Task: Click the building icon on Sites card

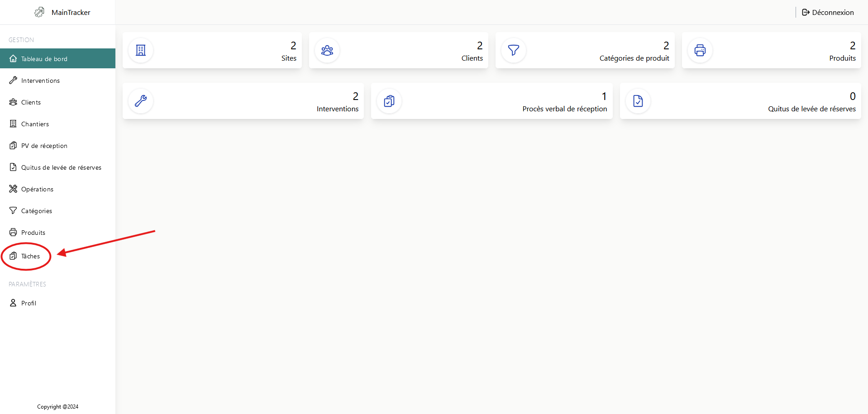Action: tap(141, 50)
